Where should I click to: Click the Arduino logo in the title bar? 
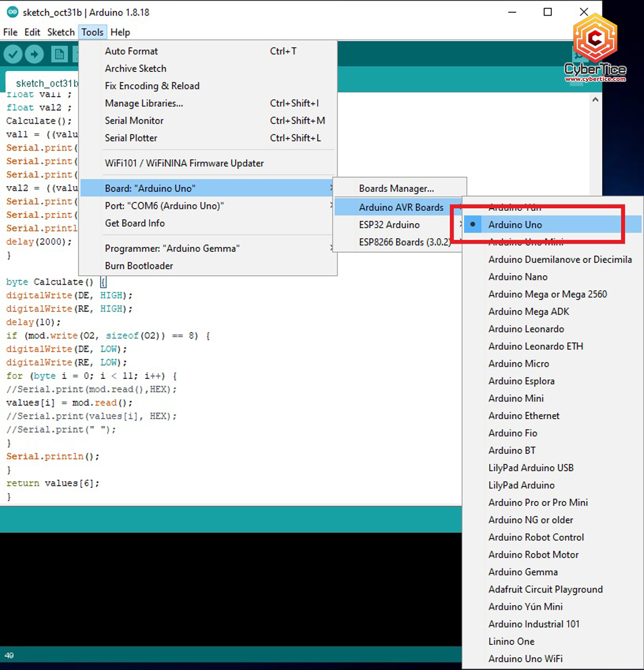(12, 12)
